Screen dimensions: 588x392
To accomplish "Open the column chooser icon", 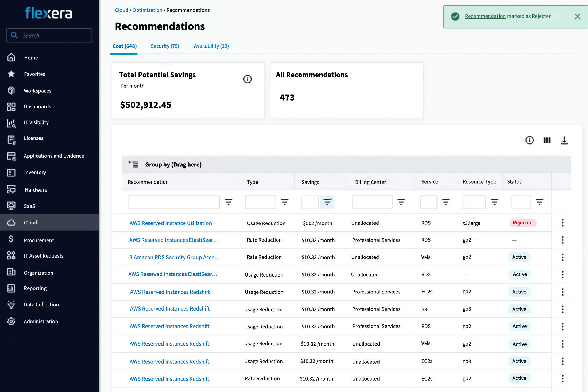I will click(547, 140).
